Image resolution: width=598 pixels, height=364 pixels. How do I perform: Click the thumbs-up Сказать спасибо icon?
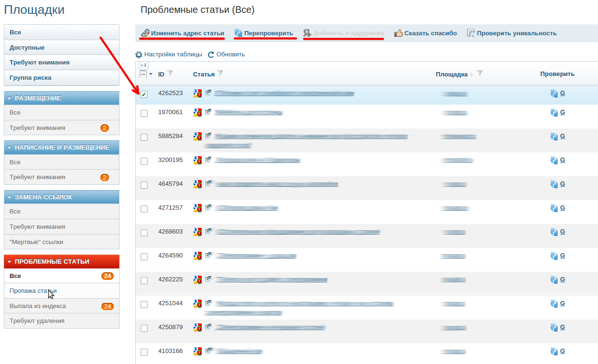tap(398, 33)
